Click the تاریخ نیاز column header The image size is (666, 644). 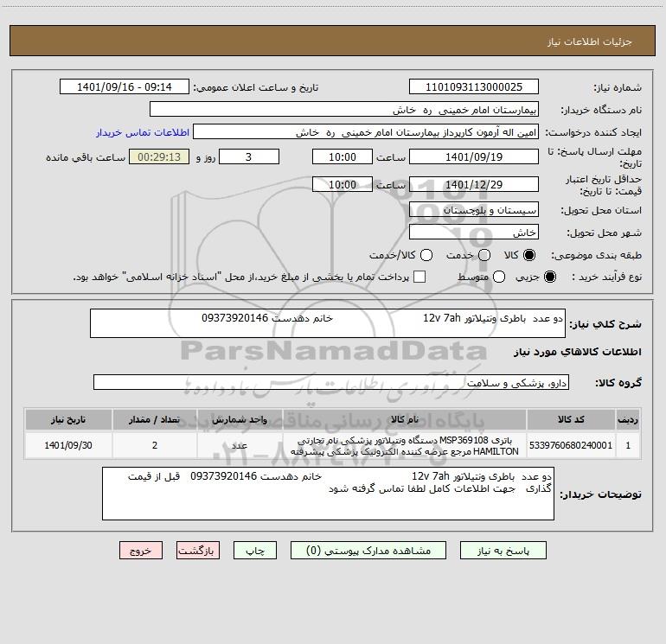coord(68,419)
